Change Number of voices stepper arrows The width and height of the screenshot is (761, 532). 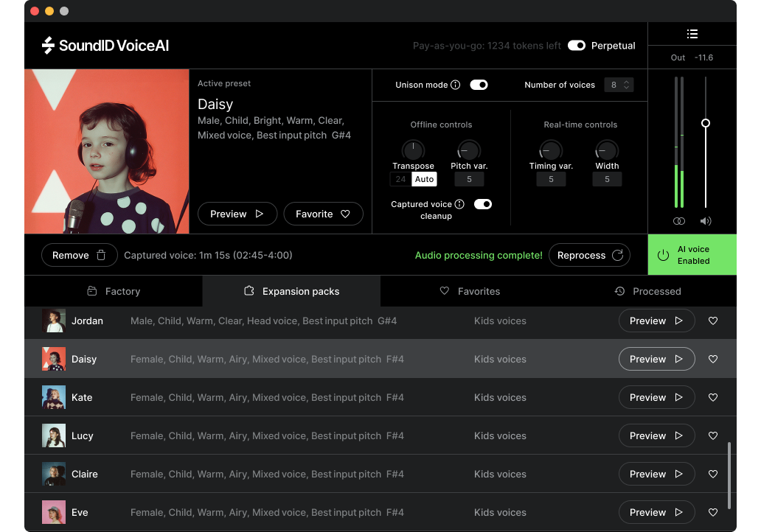pyautogui.click(x=627, y=85)
